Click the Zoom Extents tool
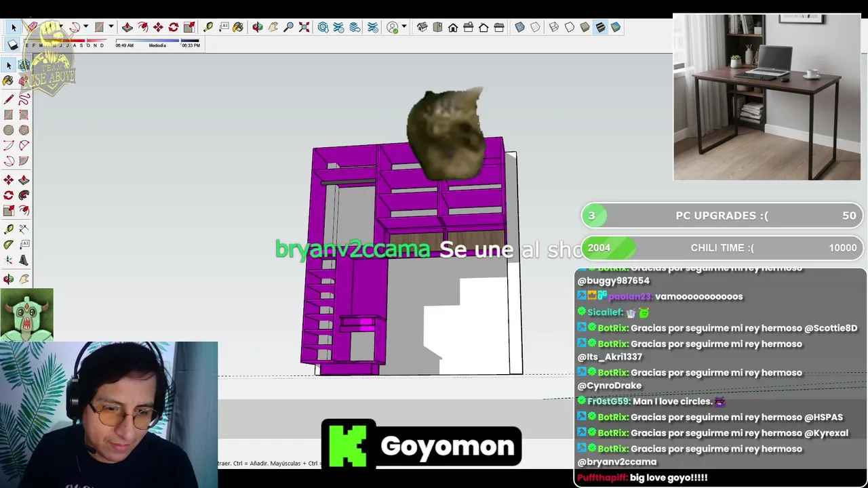Screen dimensions: 868x488 (304, 27)
